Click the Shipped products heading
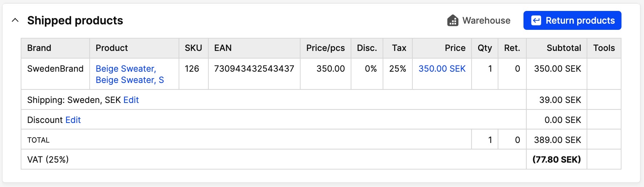Screen dimensions: 644x187 [75, 20]
